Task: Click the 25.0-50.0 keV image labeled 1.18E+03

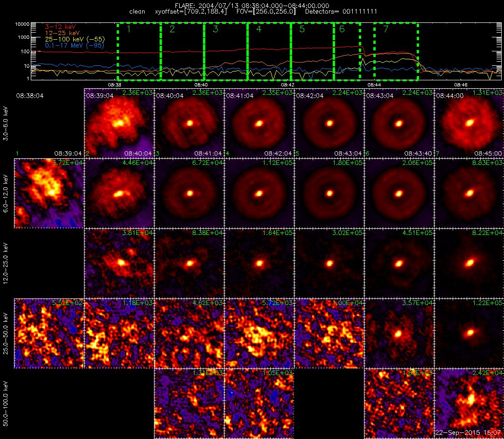Action: (119, 333)
